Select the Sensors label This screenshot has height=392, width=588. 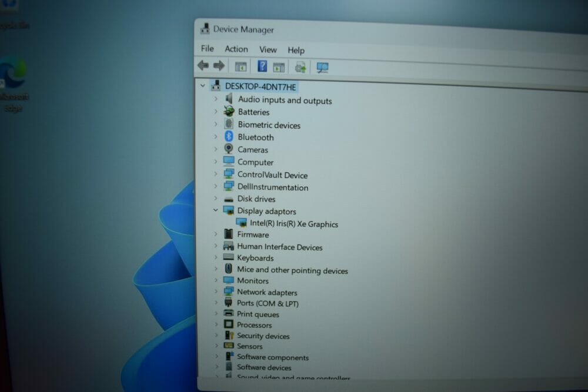pos(250,346)
